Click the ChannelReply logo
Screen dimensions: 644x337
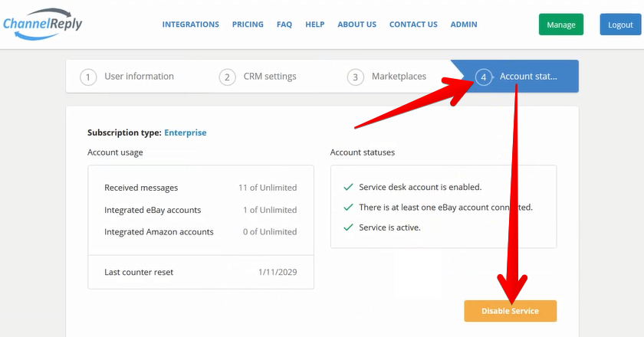click(x=42, y=25)
